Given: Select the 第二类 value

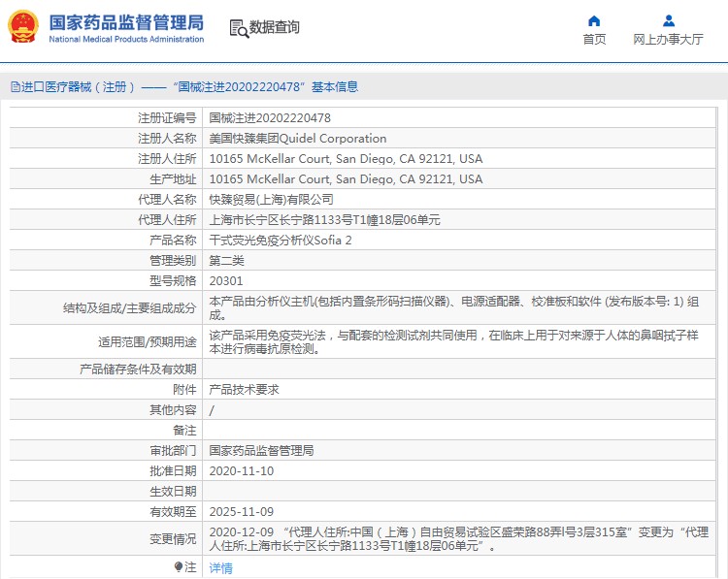Looking at the screenshot, I should pyautogui.click(x=226, y=261).
